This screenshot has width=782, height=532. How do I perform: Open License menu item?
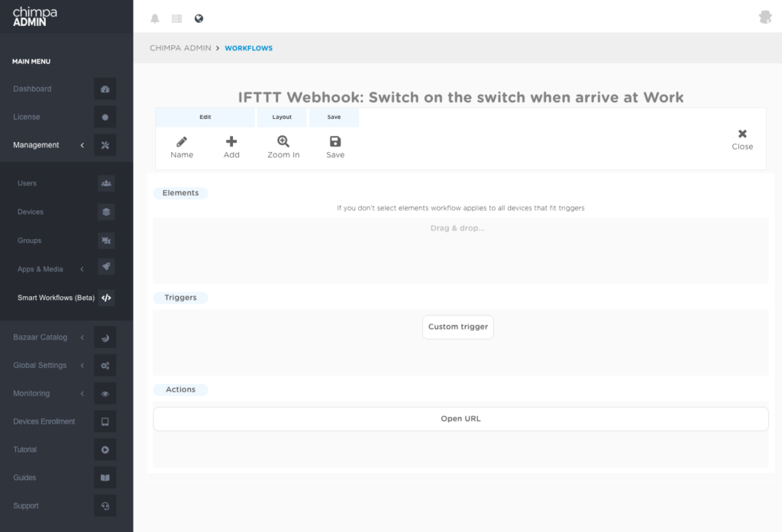click(27, 117)
